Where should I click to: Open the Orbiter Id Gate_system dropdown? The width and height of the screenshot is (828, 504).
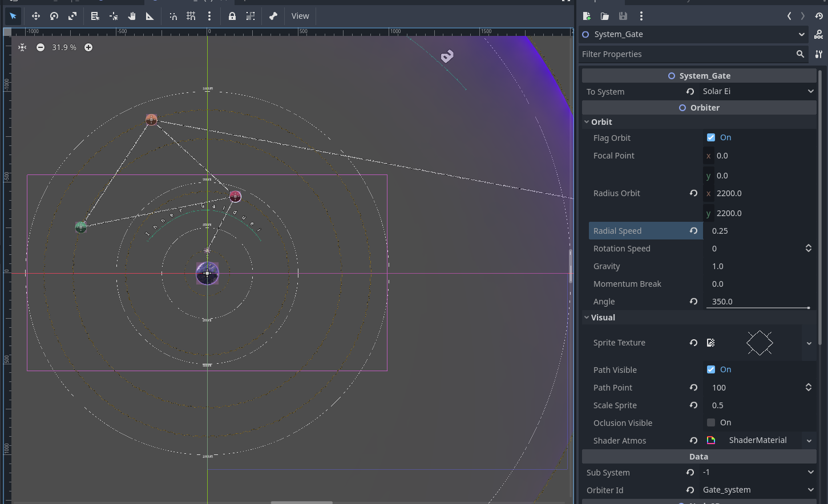pyautogui.click(x=758, y=490)
